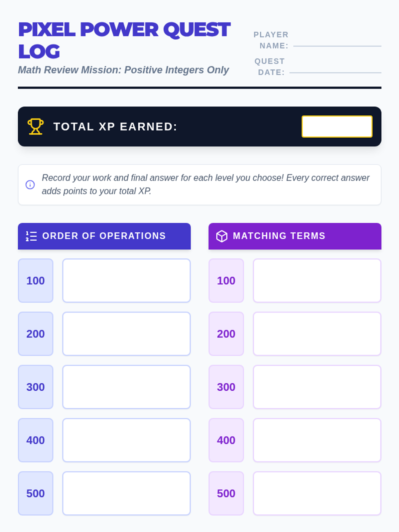Click the trophy icon beside Total XP

(35, 127)
